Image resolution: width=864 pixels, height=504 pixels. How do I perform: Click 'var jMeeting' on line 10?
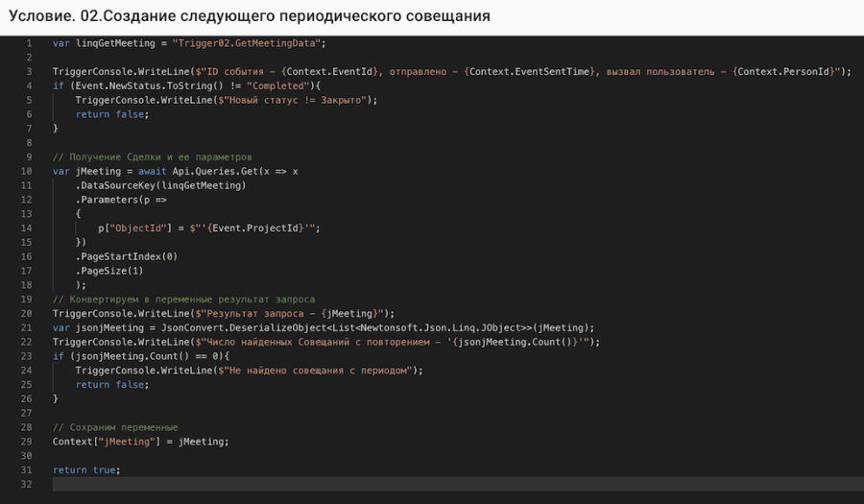[x=86, y=171]
